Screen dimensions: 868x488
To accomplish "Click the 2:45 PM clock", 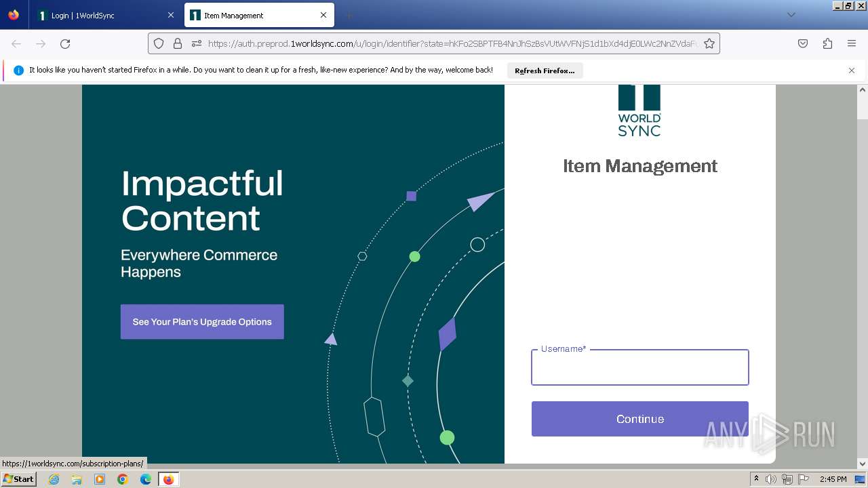I will click(833, 479).
